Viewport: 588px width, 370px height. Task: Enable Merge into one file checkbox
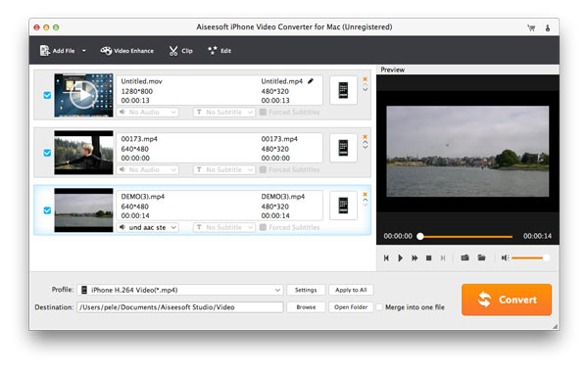coord(379,307)
